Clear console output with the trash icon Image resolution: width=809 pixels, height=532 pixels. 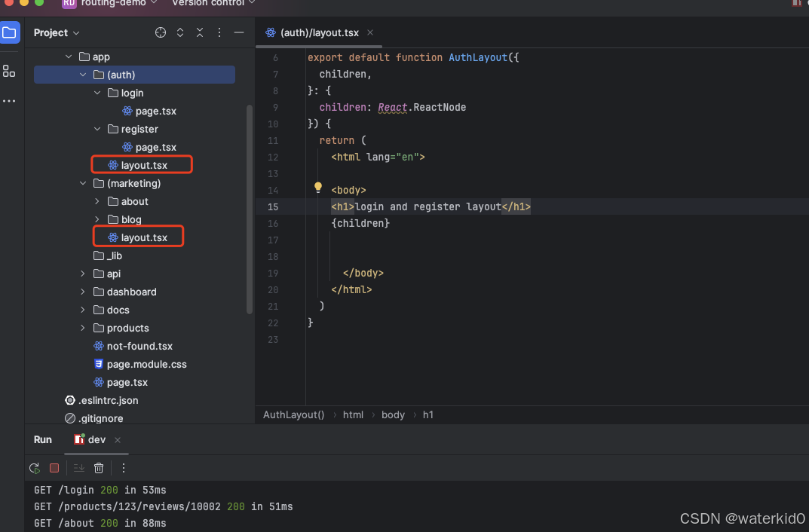[x=99, y=468]
